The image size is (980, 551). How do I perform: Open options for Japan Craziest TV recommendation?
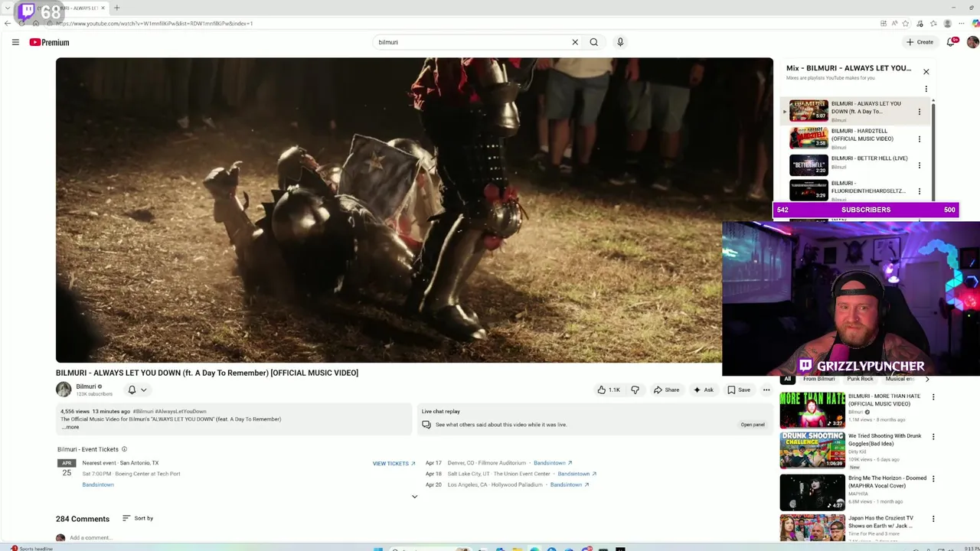(x=933, y=519)
